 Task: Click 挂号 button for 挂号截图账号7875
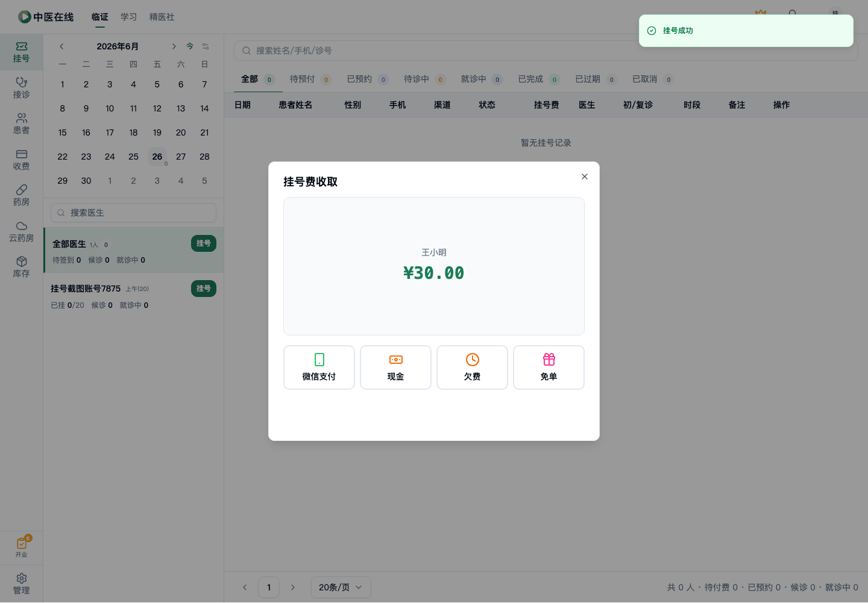click(204, 289)
